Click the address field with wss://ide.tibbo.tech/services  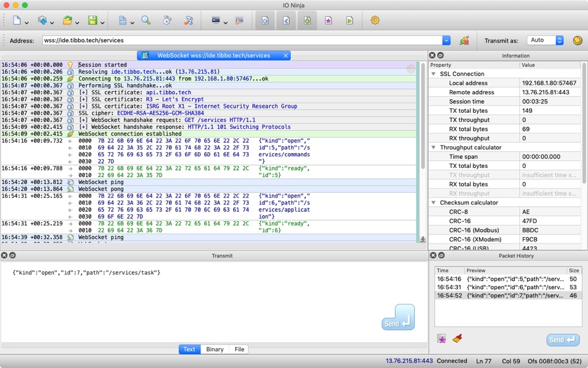click(242, 40)
